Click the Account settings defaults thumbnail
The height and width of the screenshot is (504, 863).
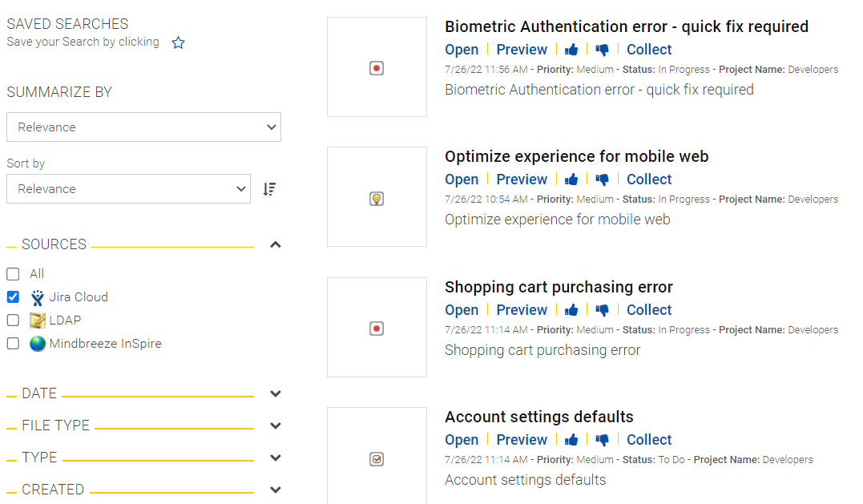(377, 456)
